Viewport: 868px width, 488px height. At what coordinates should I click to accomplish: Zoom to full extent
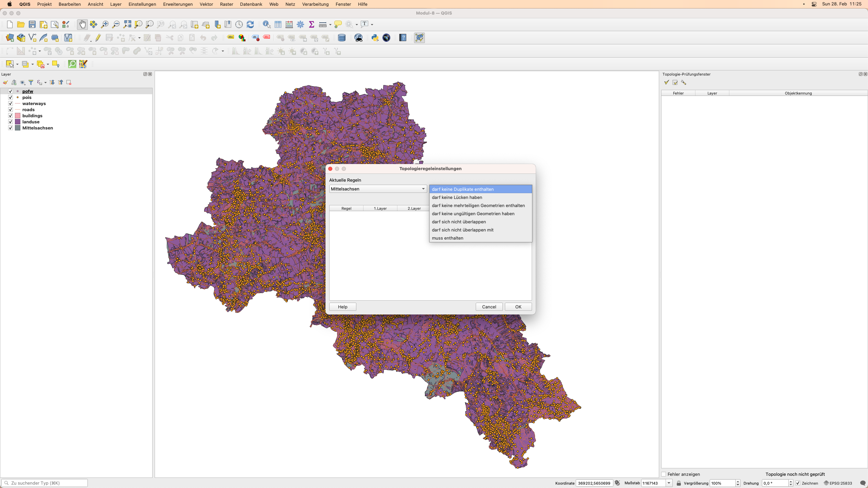point(127,24)
